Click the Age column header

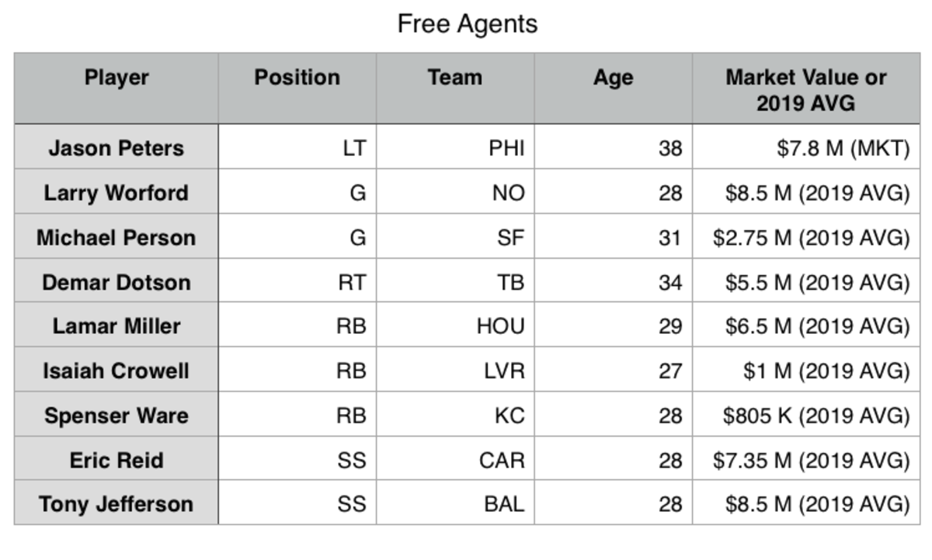tap(614, 89)
